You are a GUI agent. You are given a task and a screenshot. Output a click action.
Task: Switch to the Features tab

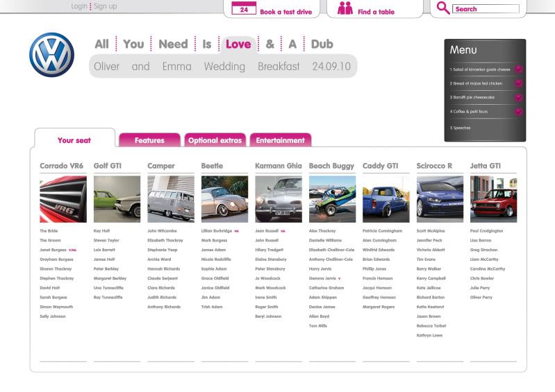click(x=150, y=140)
